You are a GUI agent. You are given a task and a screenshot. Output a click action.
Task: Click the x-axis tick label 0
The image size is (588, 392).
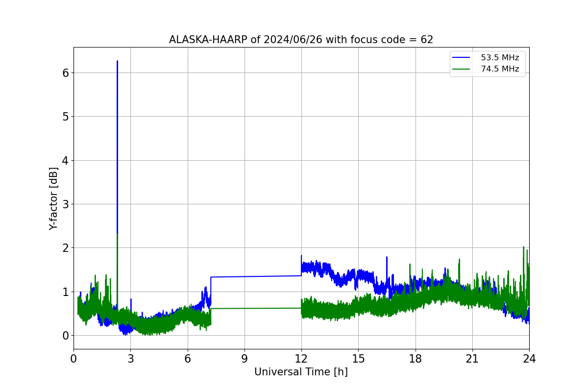(x=73, y=359)
